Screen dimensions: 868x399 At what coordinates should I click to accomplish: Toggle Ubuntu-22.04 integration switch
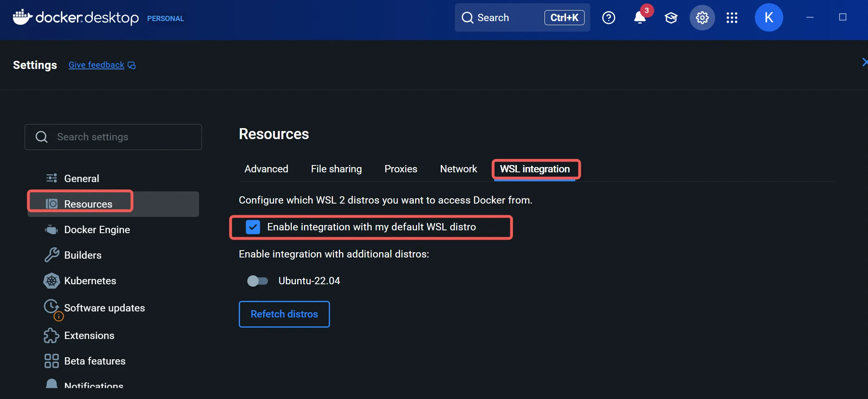(257, 281)
